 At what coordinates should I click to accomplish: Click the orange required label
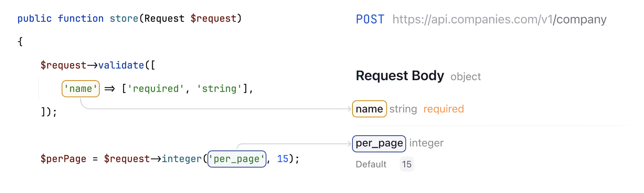443,109
